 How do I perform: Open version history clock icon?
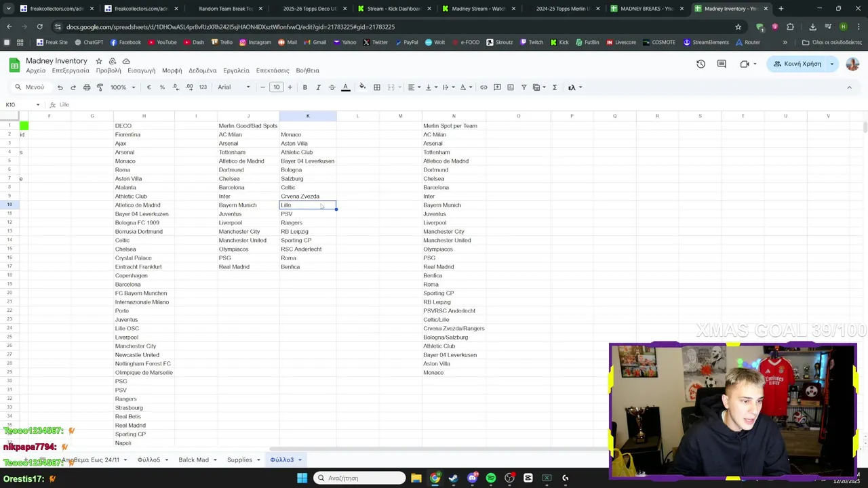(701, 64)
